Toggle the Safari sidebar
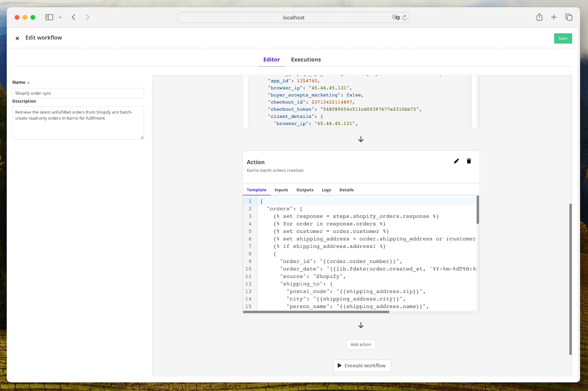The image size is (588, 391). pos(49,17)
